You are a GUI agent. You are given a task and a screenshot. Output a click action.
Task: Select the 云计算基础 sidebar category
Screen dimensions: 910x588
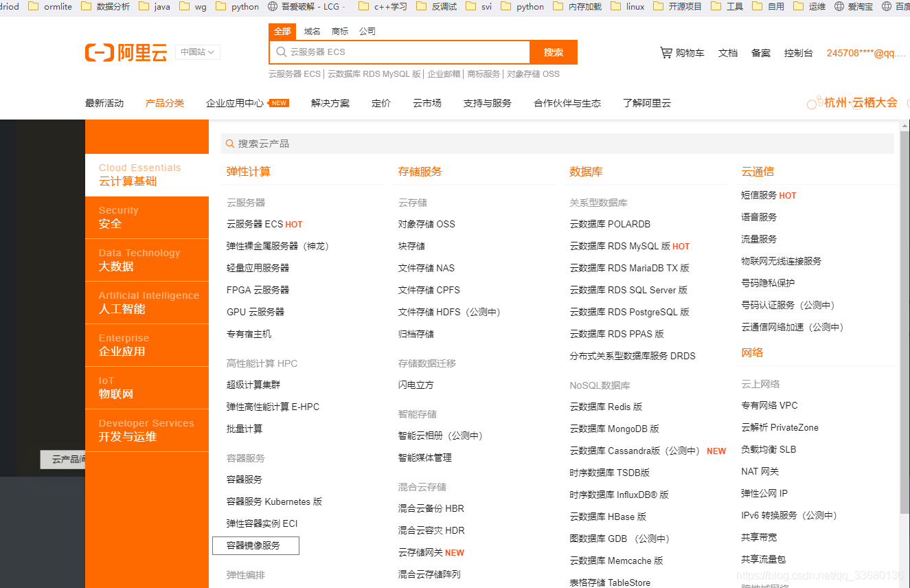[147, 174]
